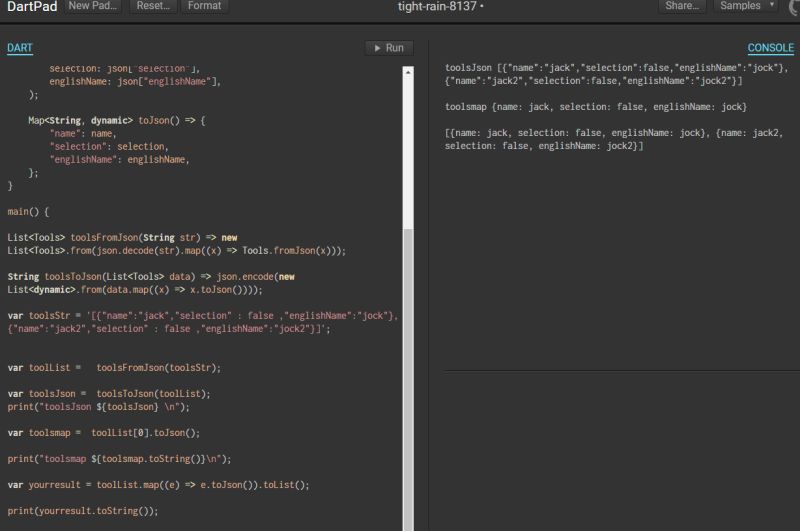The width and height of the screenshot is (800, 531).
Task: Expand the Samples dropdown
Action: click(x=746, y=6)
